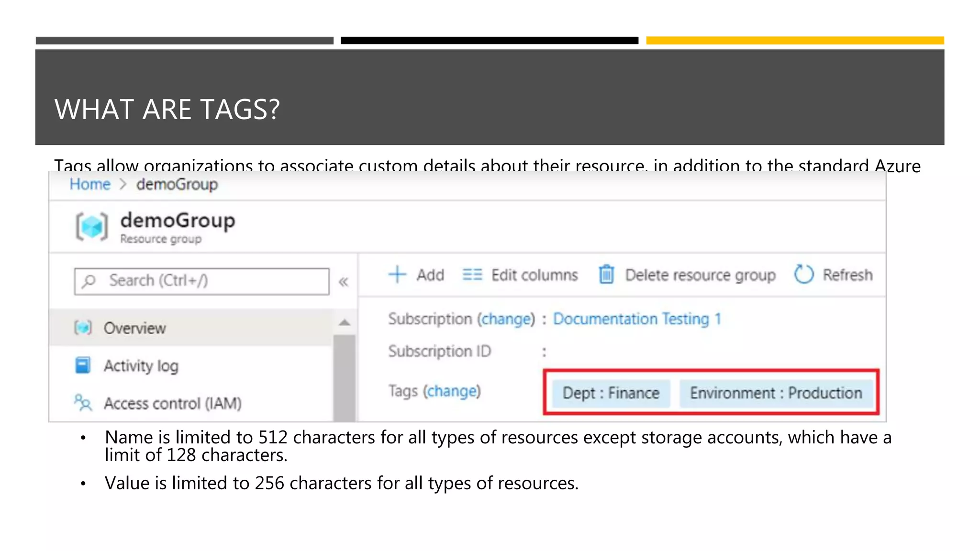Click the bullet about 512 characters name limit
Screen dimensions: 980x551
pos(498,446)
